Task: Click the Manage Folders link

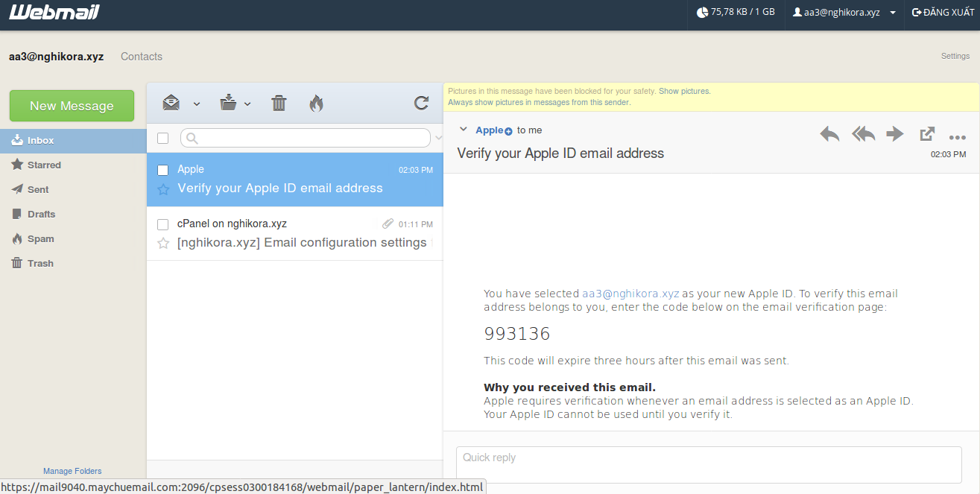Action: (72, 471)
